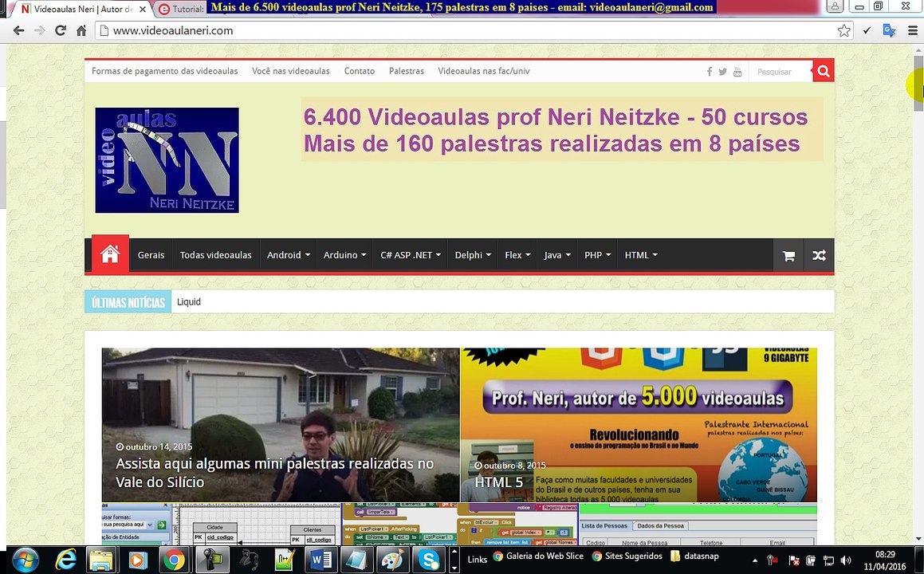The height and width of the screenshot is (574, 924).
Task: Open Microsoft Word from the taskbar
Action: click(x=320, y=560)
